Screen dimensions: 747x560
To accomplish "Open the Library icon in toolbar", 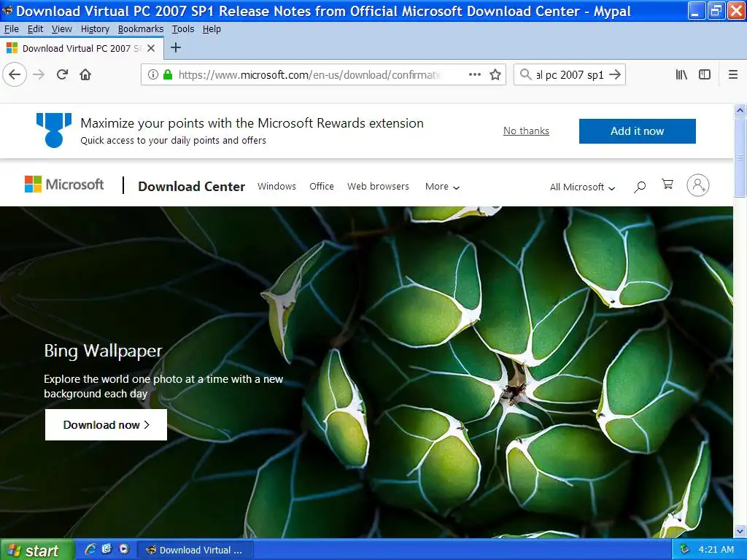I will [x=681, y=75].
